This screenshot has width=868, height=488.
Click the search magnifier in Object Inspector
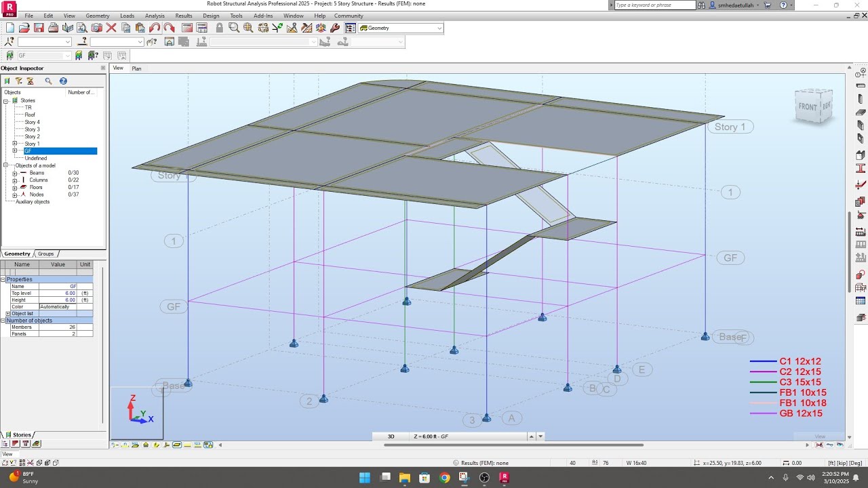[48, 81]
